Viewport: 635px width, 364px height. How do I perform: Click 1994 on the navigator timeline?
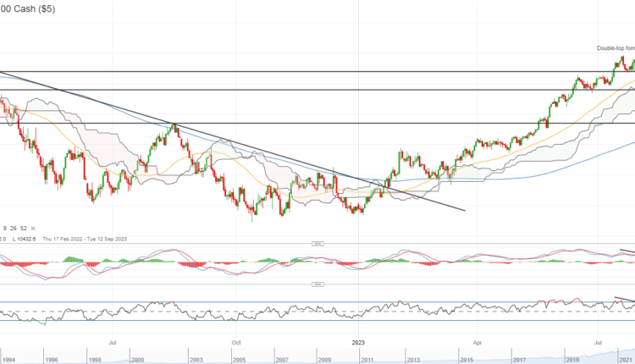point(11,359)
